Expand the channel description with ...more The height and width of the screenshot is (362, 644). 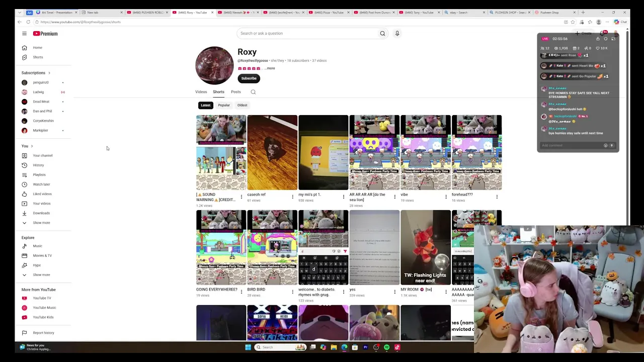point(270,68)
